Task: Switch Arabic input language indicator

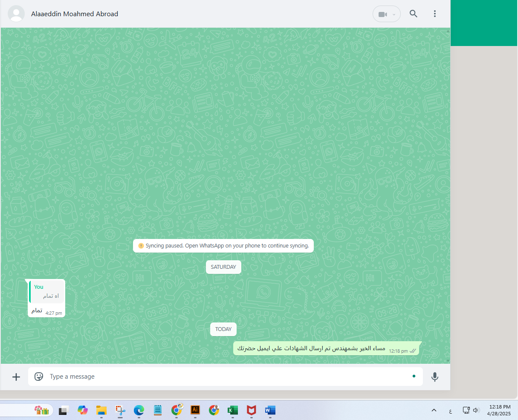Action: coord(450,411)
